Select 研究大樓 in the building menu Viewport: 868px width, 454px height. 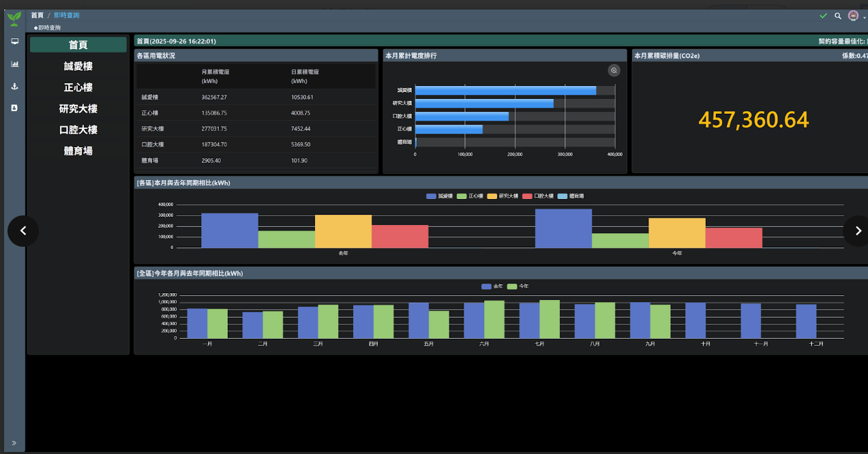pyautogui.click(x=78, y=108)
